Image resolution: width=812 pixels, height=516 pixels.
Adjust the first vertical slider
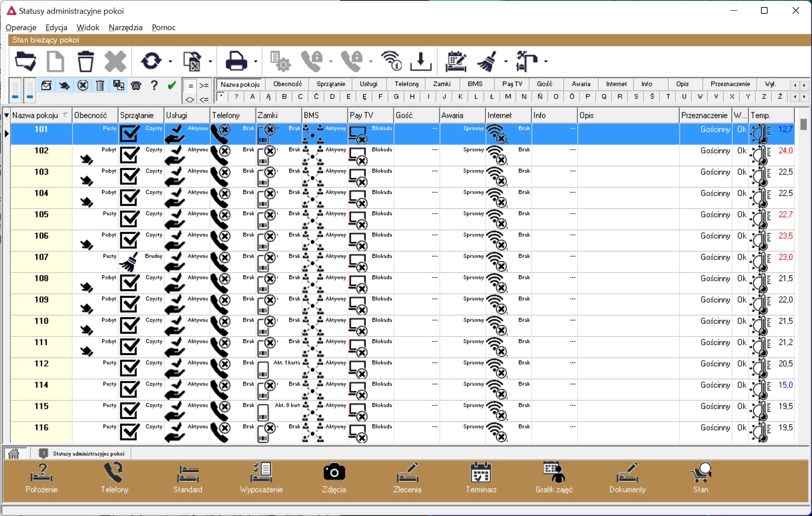click(16, 91)
